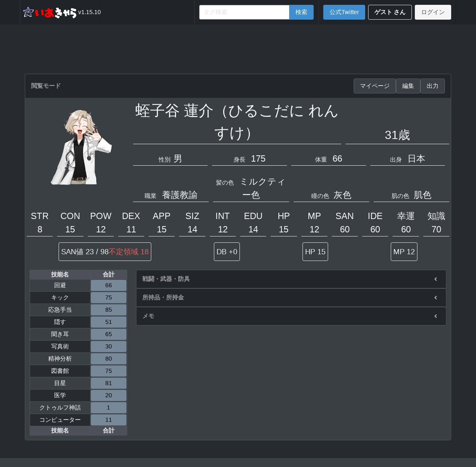
Task: Click the 職業 value 養護教諭
Action: [180, 195]
